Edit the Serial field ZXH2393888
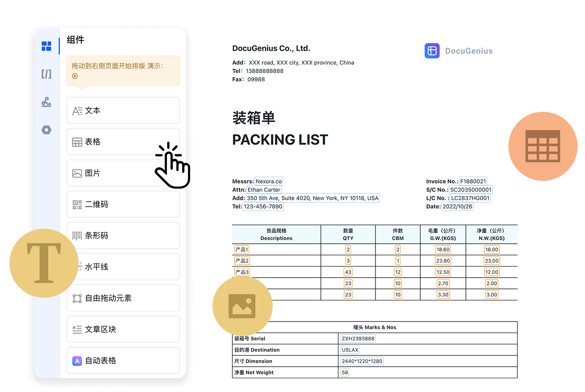The height and width of the screenshot is (392, 585). pyautogui.click(x=358, y=339)
